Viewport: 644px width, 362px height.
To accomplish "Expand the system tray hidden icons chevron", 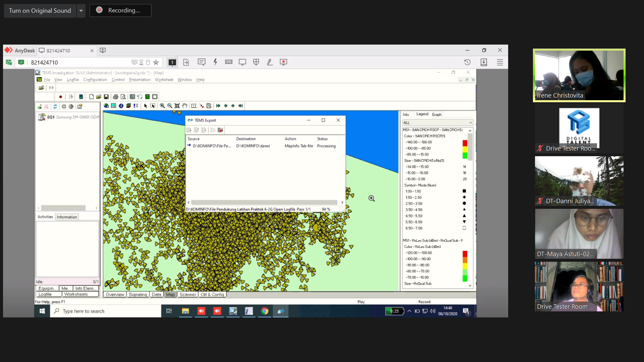I will (x=409, y=311).
